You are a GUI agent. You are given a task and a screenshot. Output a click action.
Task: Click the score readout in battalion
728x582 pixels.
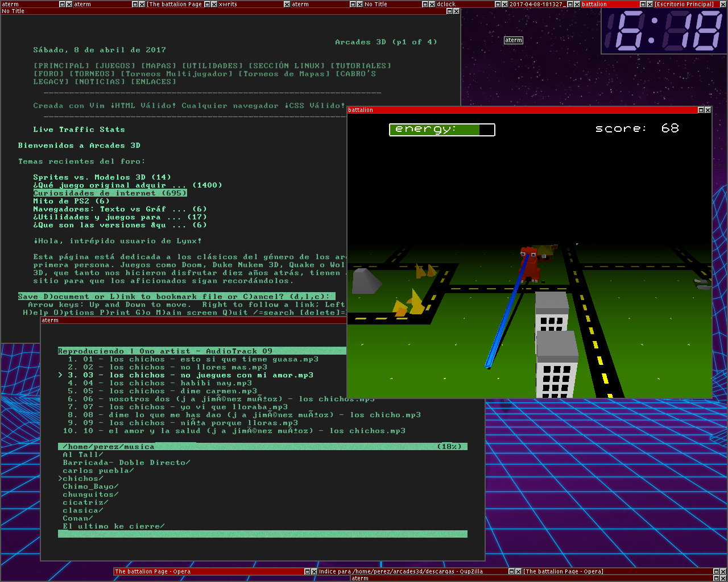tap(637, 128)
